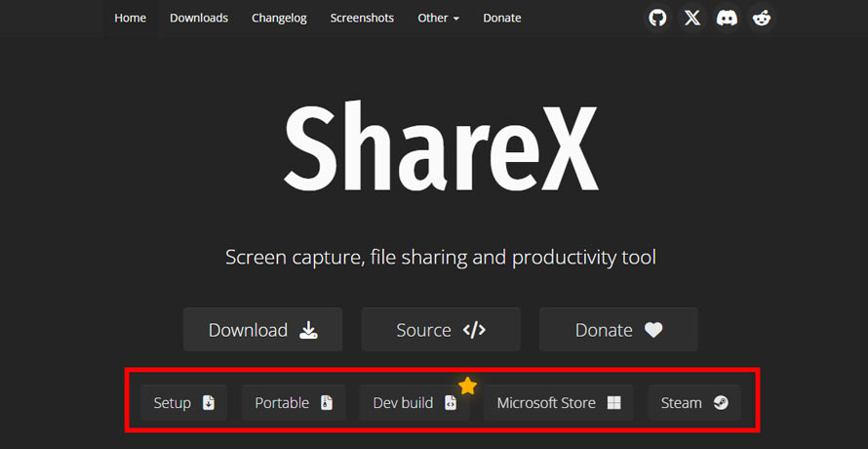Click the Source button
The height and width of the screenshot is (449, 868).
click(x=441, y=330)
